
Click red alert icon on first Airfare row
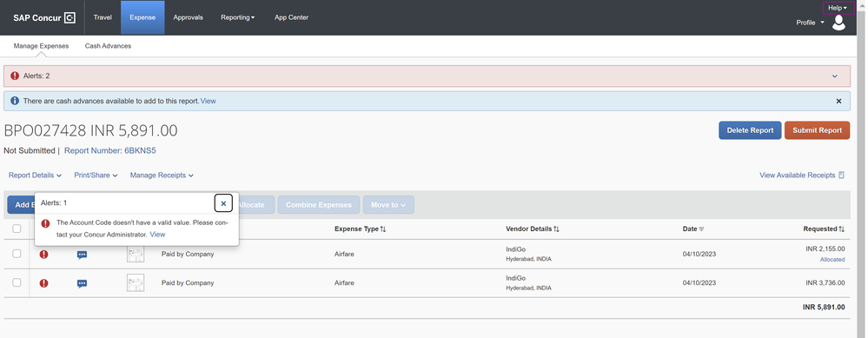tap(43, 255)
